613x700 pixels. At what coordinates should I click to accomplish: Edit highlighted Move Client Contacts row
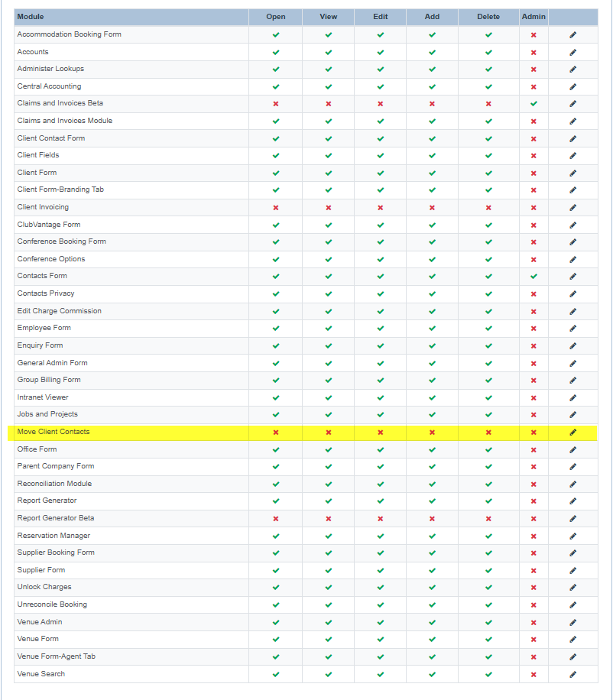[572, 432]
